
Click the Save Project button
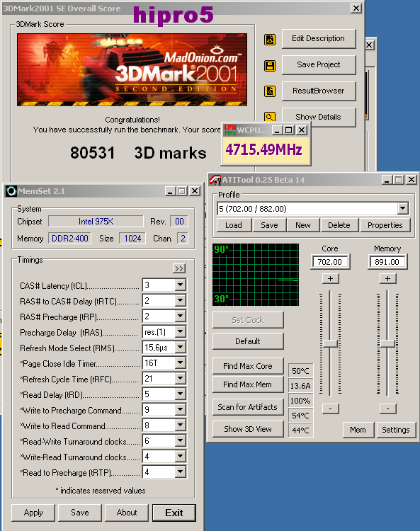click(319, 64)
